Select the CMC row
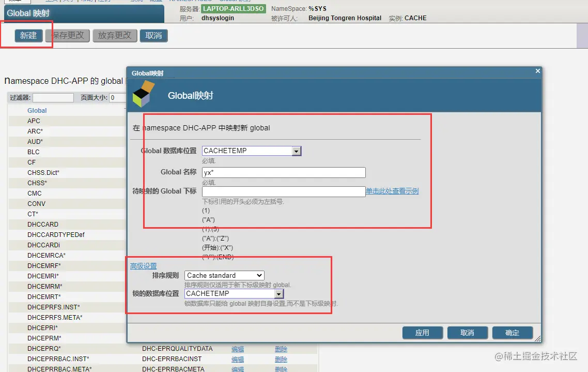The height and width of the screenshot is (372, 588). (67, 194)
